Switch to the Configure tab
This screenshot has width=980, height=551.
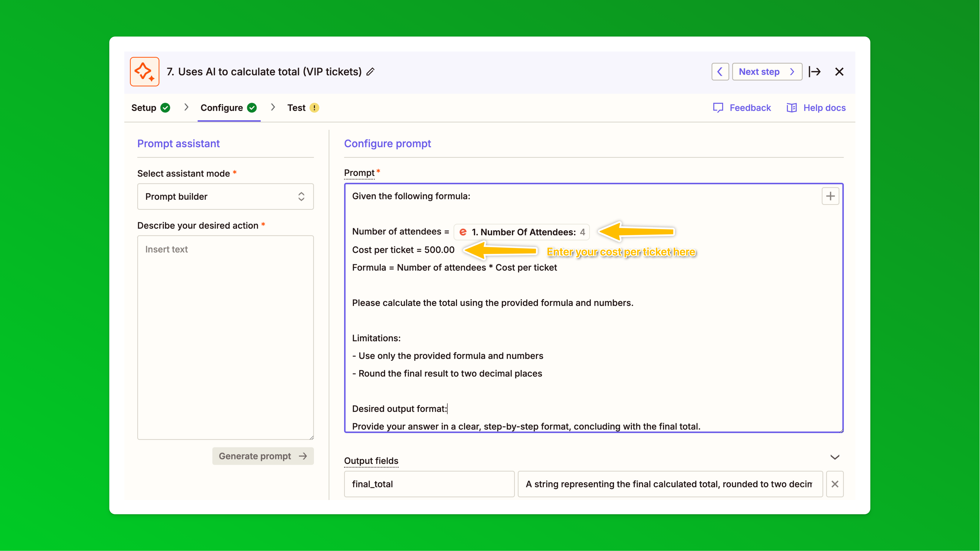click(x=229, y=108)
